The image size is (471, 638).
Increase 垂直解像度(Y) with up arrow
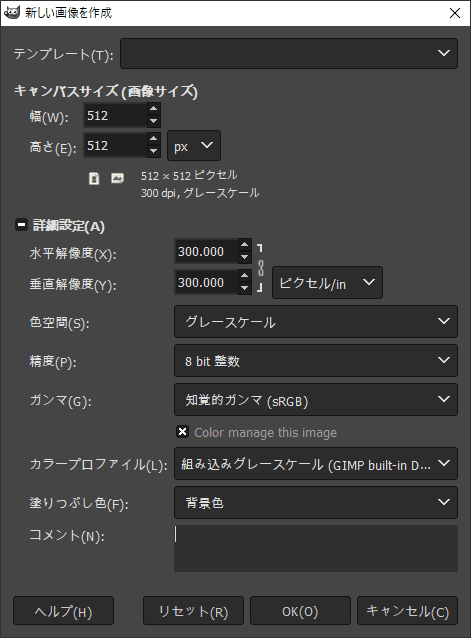point(244,276)
